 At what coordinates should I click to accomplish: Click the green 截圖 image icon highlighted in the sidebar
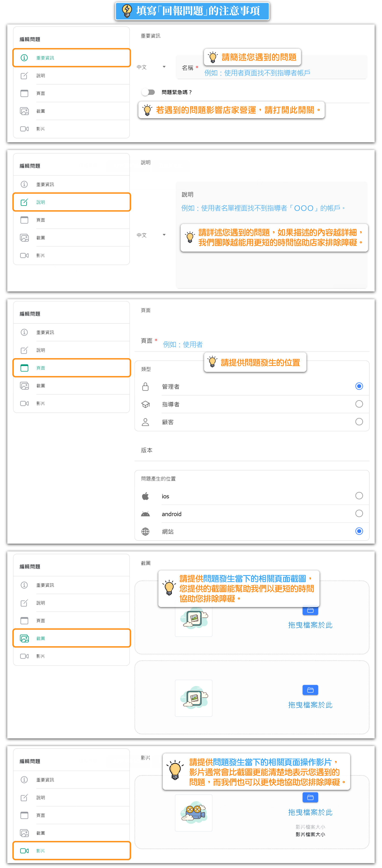click(x=24, y=638)
